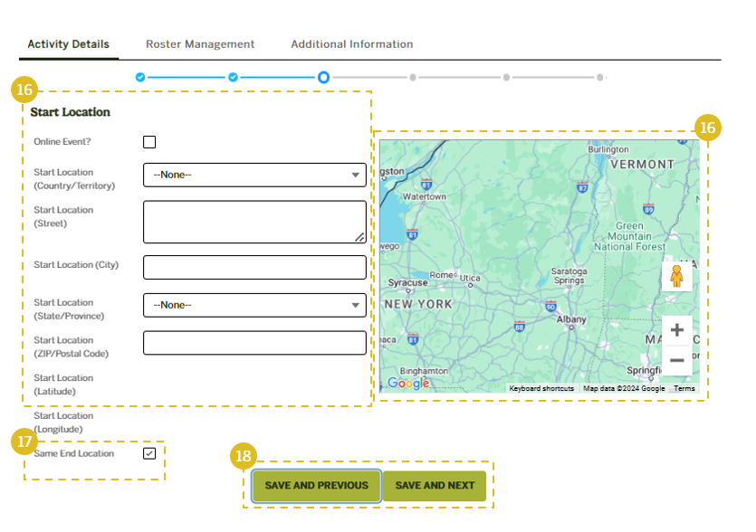Uncheck the Same End Location checkbox
The width and height of the screenshot is (756, 532).
tap(149, 453)
